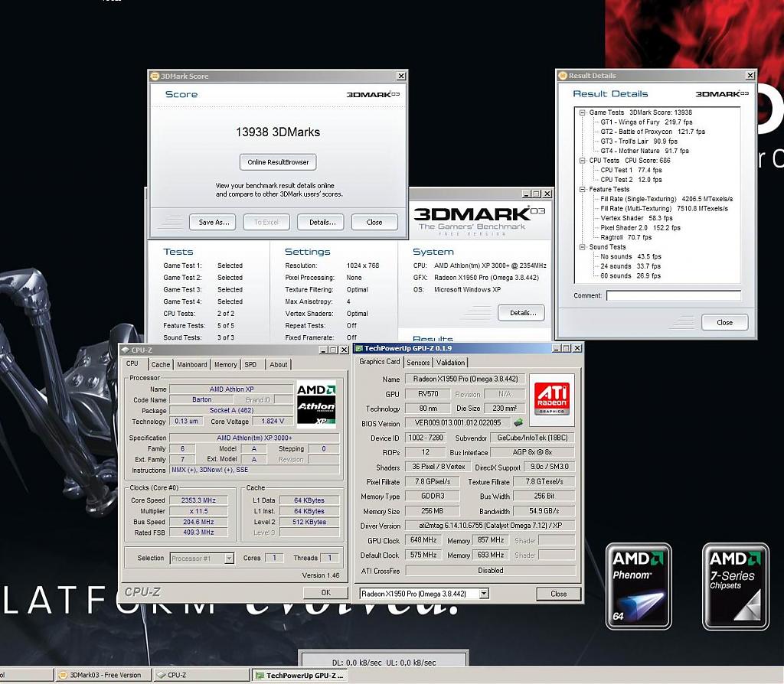The image size is (784, 684).
Task: Click the Driver Version field in GPU-Z
Action: pos(490,526)
